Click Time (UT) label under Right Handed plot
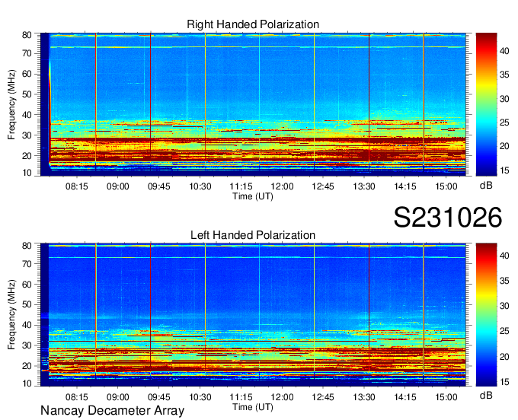The height and width of the screenshot is (420, 518). pyautogui.click(x=253, y=196)
